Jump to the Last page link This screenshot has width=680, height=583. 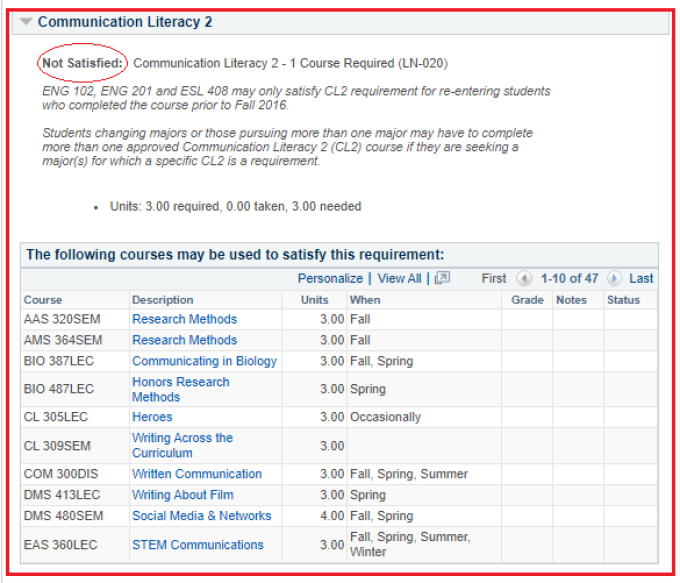(641, 278)
